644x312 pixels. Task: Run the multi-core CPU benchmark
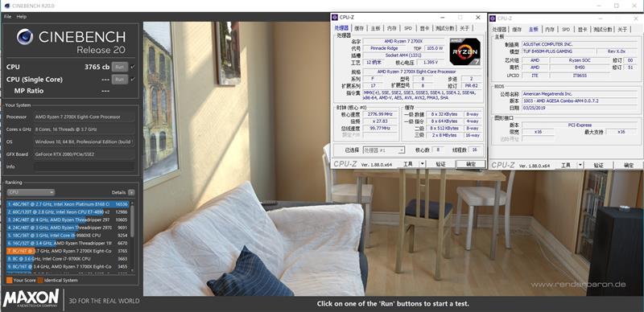pyautogui.click(x=119, y=67)
